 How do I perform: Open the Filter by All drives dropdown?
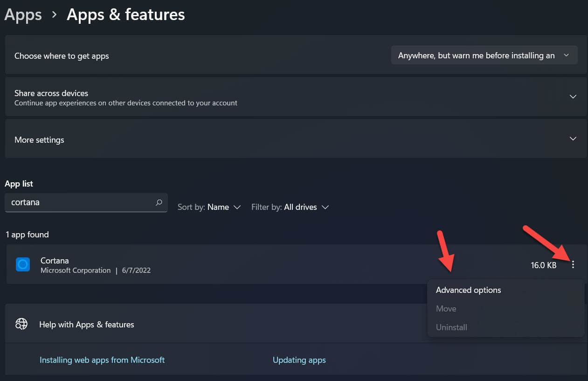(290, 207)
